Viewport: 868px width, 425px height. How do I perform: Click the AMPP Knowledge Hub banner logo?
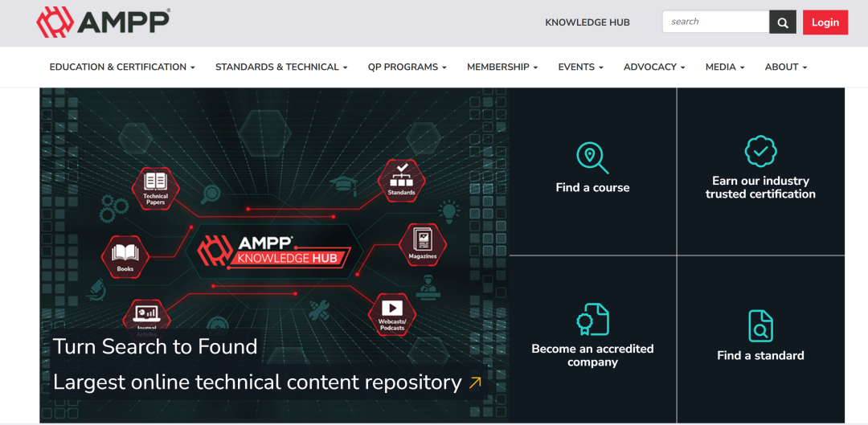[273, 251]
